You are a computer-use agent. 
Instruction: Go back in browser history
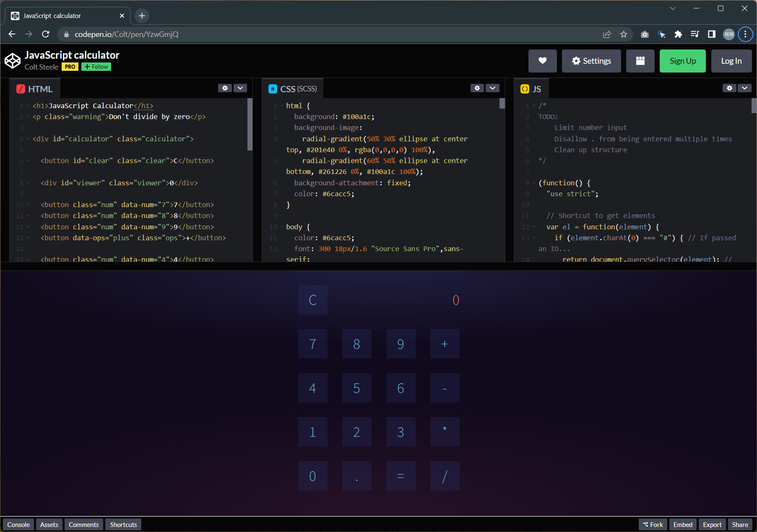click(x=12, y=34)
